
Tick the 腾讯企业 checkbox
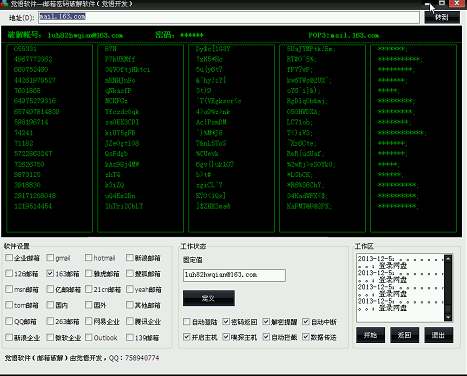[130, 321]
